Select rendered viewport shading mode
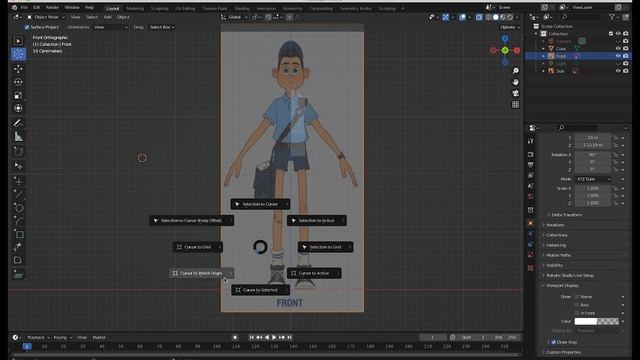Image resolution: width=640 pixels, height=360 pixels. pyautogui.click(x=510, y=17)
